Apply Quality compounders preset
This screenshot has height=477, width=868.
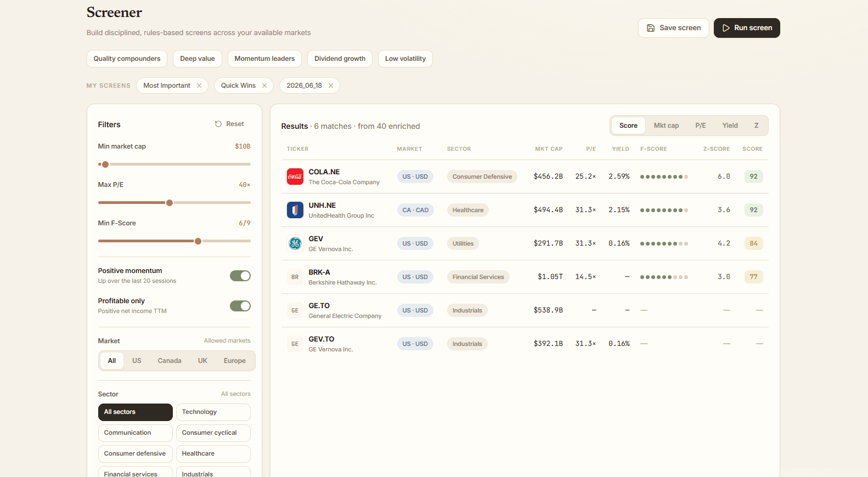[127, 59]
